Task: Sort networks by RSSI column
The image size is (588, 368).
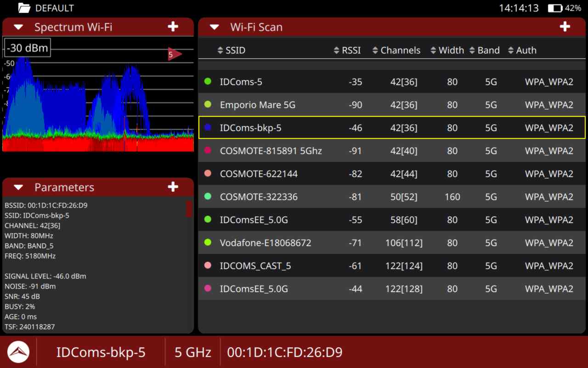Action: coord(347,50)
